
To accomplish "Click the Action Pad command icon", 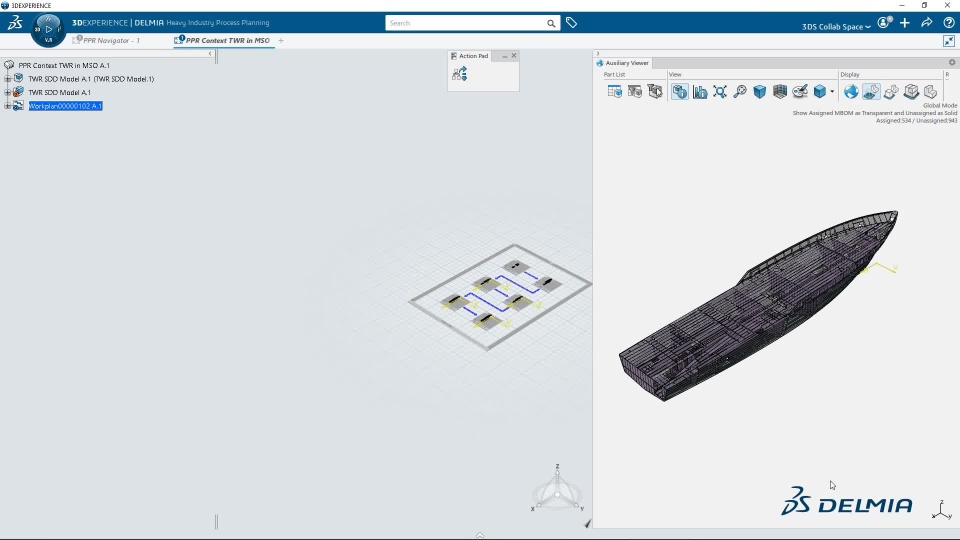I will [x=459, y=74].
